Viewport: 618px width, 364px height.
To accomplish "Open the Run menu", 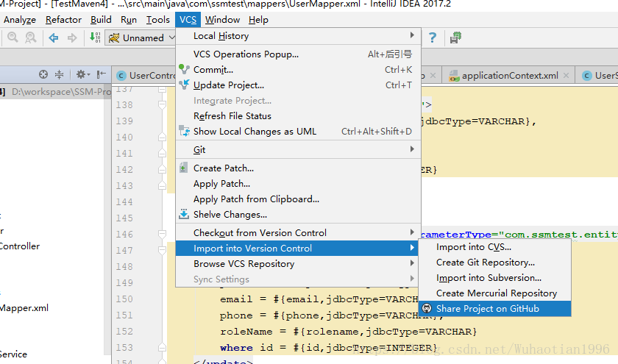I will 129,20.
